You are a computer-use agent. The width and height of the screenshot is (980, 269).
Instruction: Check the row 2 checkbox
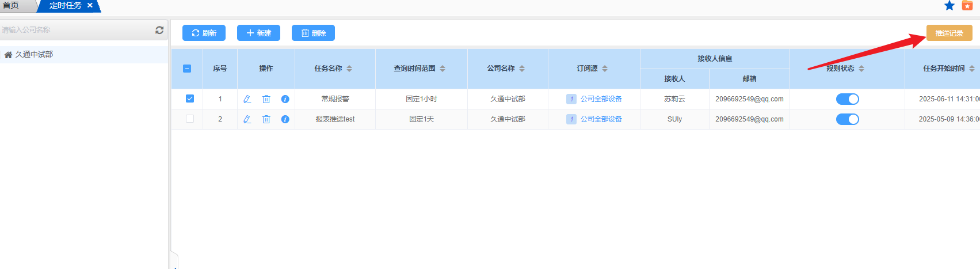pyautogui.click(x=190, y=119)
